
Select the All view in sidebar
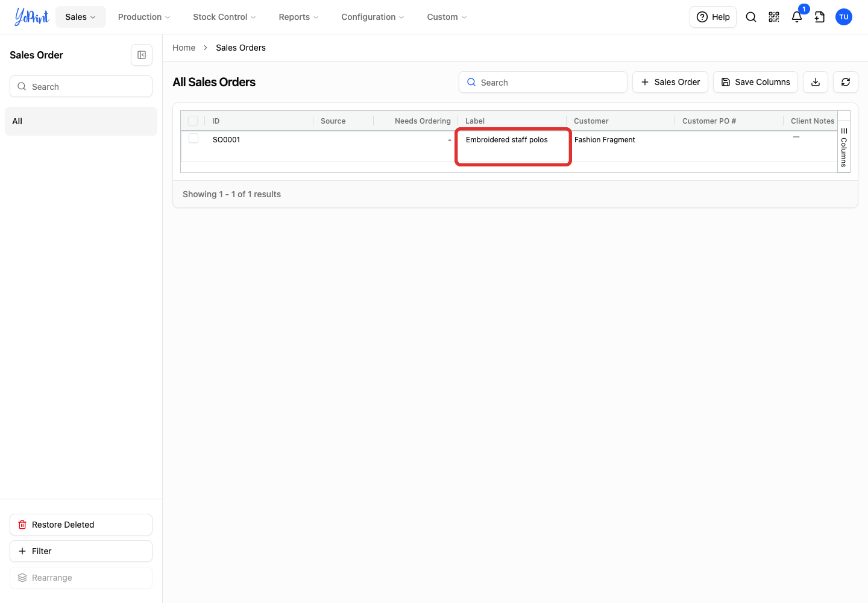[81, 121]
